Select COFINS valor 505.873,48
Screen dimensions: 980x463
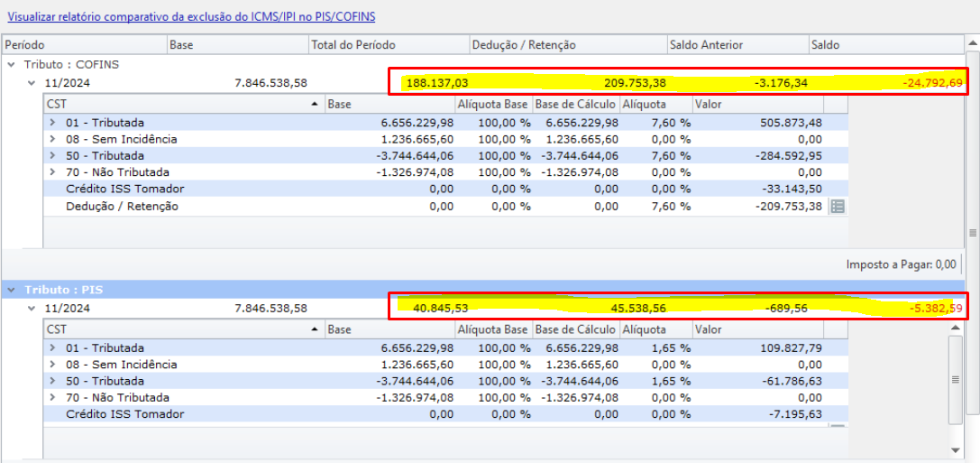(791, 123)
